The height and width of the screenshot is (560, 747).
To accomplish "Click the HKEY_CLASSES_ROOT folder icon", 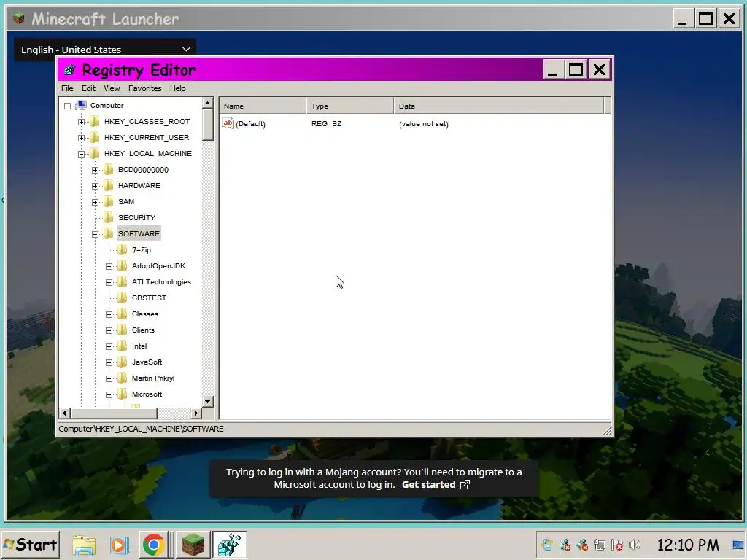I will 94,122.
